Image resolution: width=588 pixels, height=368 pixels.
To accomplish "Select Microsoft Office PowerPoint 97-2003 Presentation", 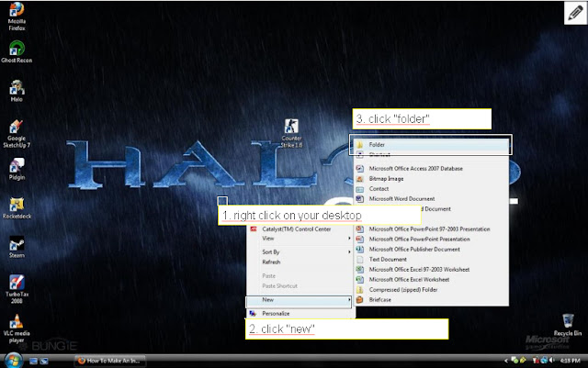I will tap(431, 229).
